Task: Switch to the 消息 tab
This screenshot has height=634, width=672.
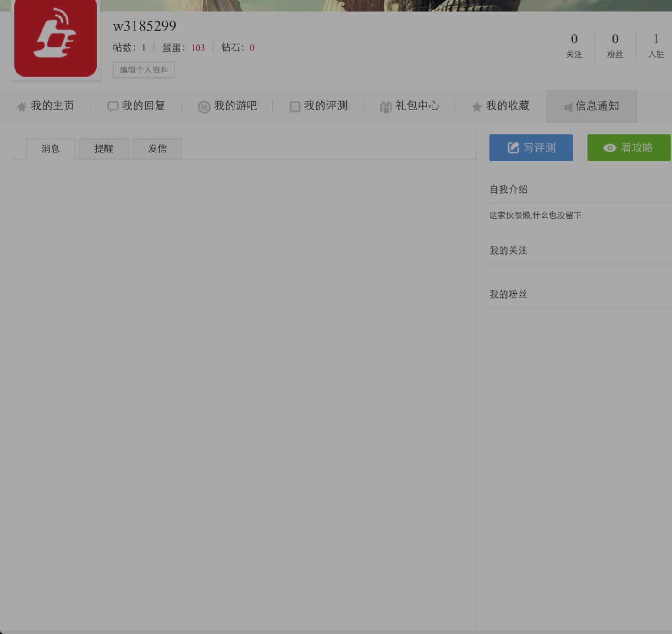Action: click(51, 149)
